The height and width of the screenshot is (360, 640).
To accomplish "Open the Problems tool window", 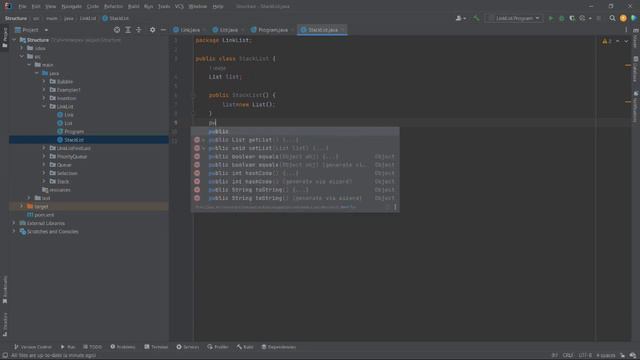I will coord(122,347).
